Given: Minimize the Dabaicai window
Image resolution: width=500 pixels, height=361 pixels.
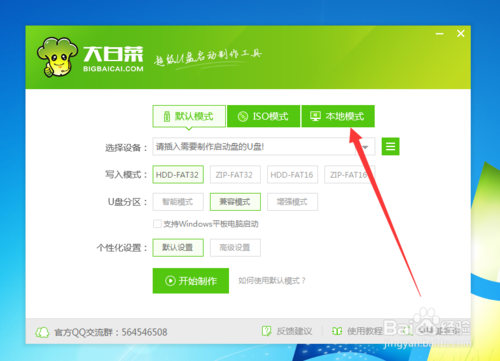Looking at the screenshot, I should point(440,34).
